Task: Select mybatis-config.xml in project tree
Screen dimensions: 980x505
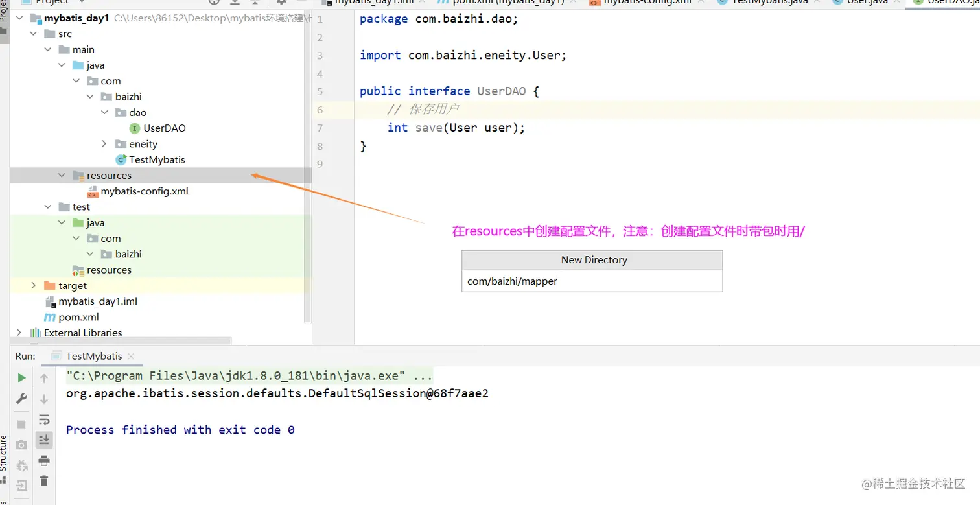Action: pos(145,191)
